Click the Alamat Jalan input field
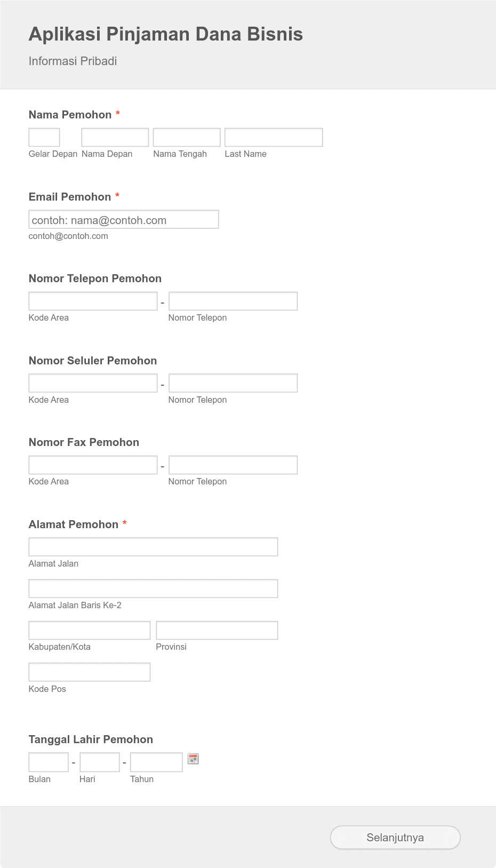This screenshot has height=868, width=496. tap(153, 546)
